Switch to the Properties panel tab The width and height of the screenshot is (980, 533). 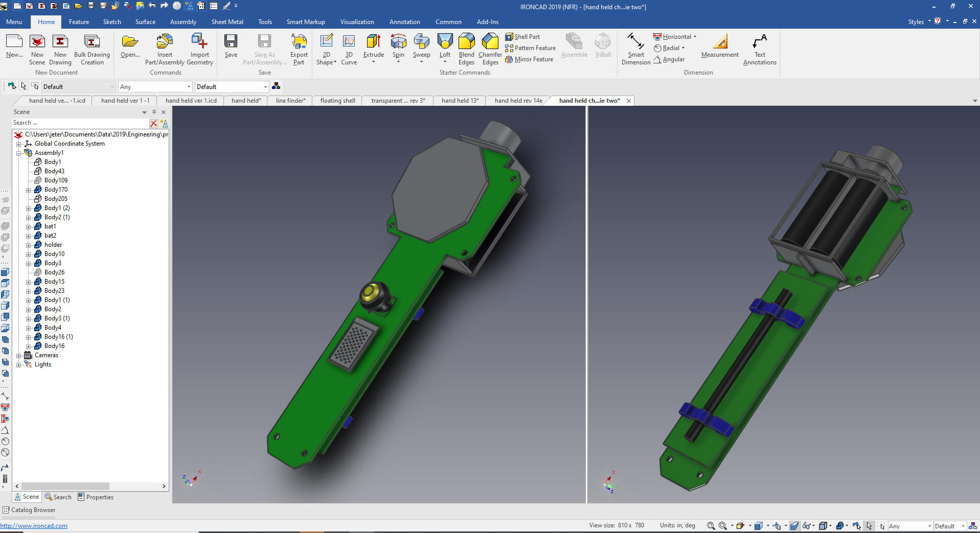pyautogui.click(x=96, y=497)
